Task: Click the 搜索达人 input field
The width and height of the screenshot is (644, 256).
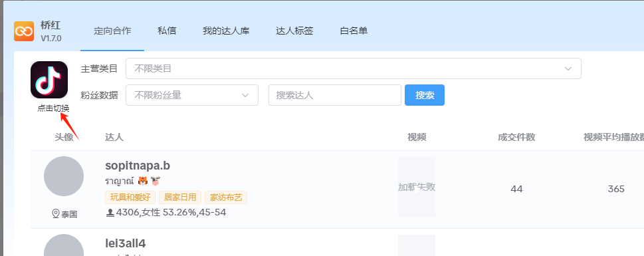Action: point(335,95)
